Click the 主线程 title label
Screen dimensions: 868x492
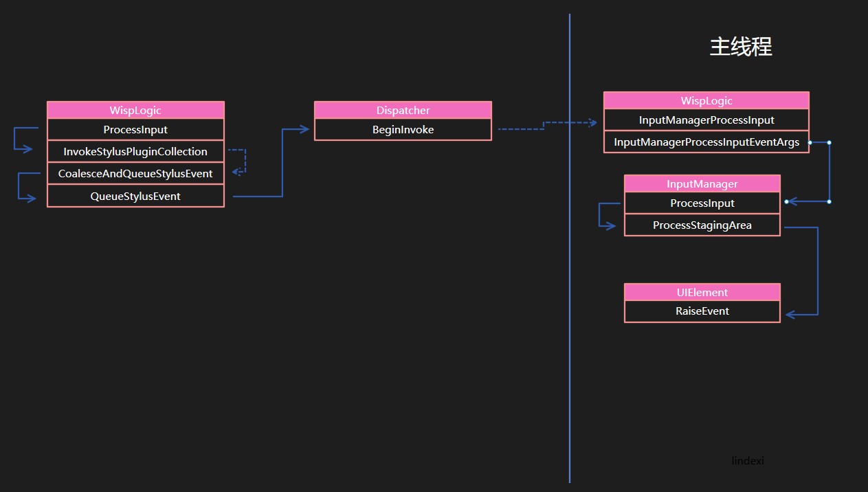point(741,47)
